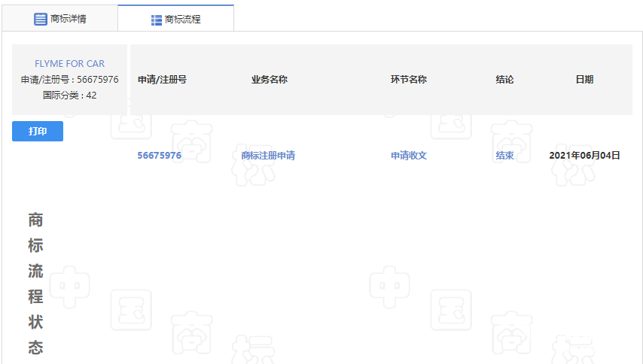
Task: Select the date 2021年06月04日 in the row
Action: point(584,156)
